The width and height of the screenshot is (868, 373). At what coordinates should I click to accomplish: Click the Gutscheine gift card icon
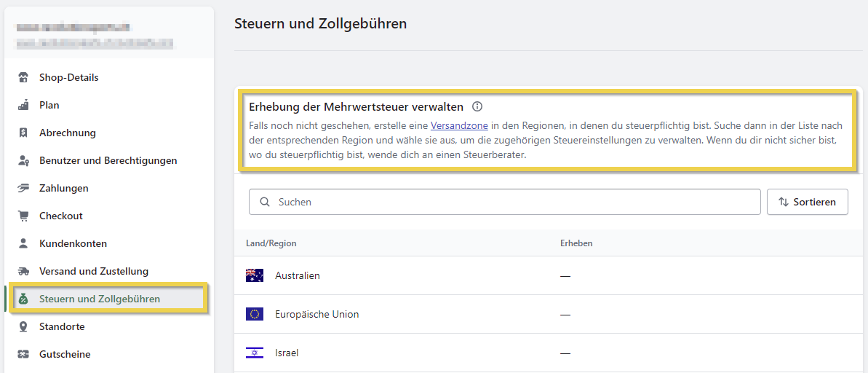(x=23, y=354)
